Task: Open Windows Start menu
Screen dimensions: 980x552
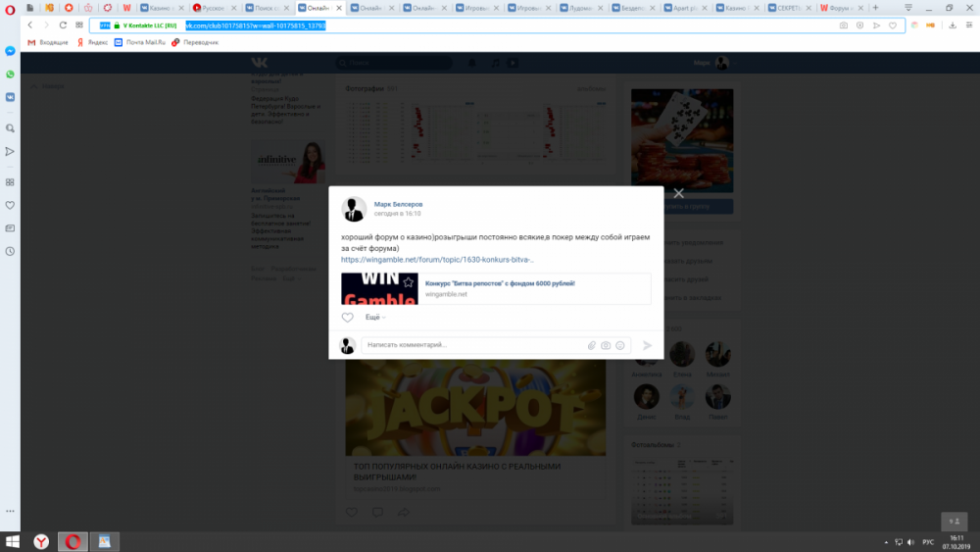Action: 13,541
